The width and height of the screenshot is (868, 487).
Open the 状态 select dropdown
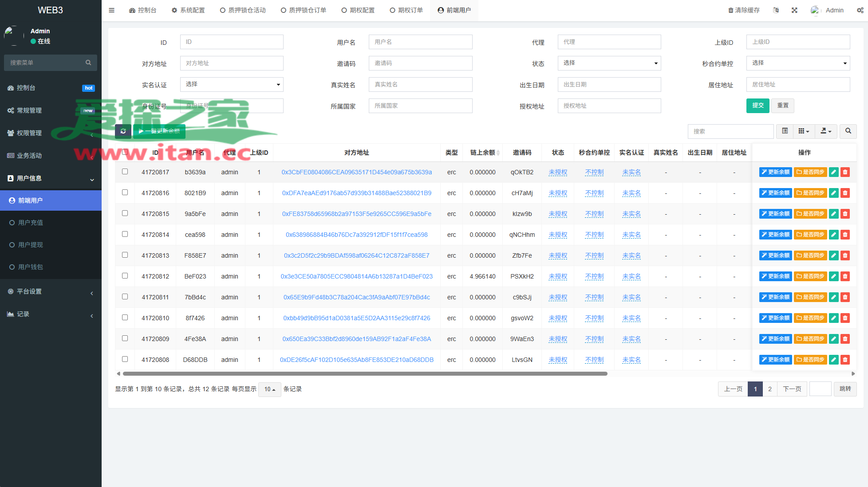click(609, 63)
